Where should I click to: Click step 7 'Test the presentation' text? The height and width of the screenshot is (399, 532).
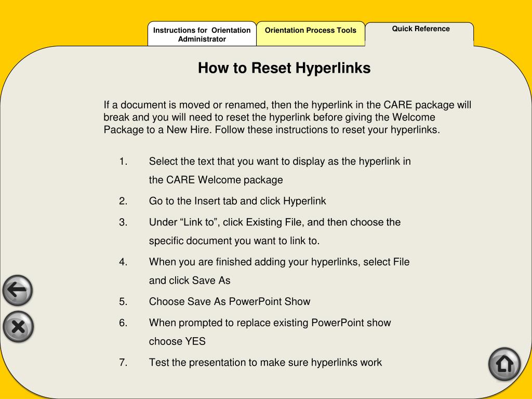[x=265, y=362]
